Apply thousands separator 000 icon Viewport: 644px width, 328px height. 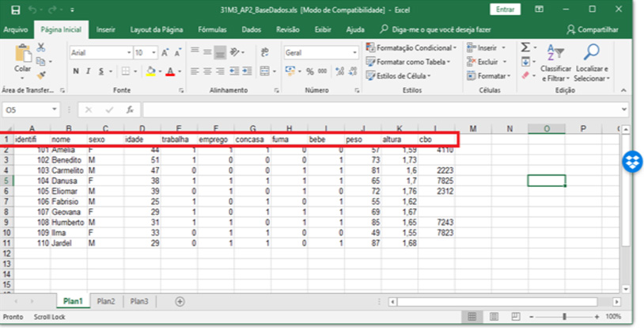click(x=323, y=71)
